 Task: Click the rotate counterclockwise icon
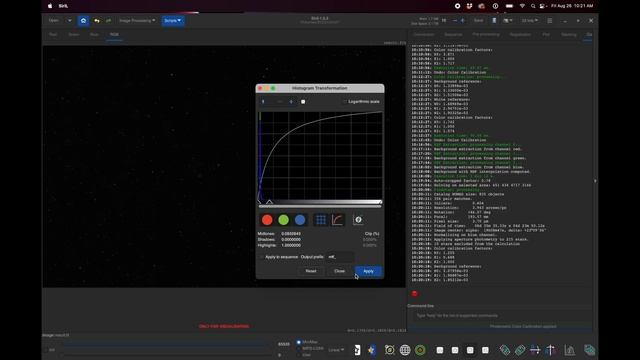click(504, 350)
